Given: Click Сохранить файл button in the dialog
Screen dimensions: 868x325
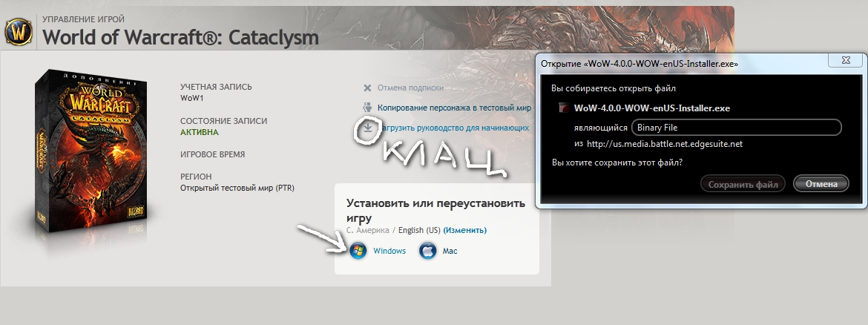Looking at the screenshot, I should click(743, 184).
